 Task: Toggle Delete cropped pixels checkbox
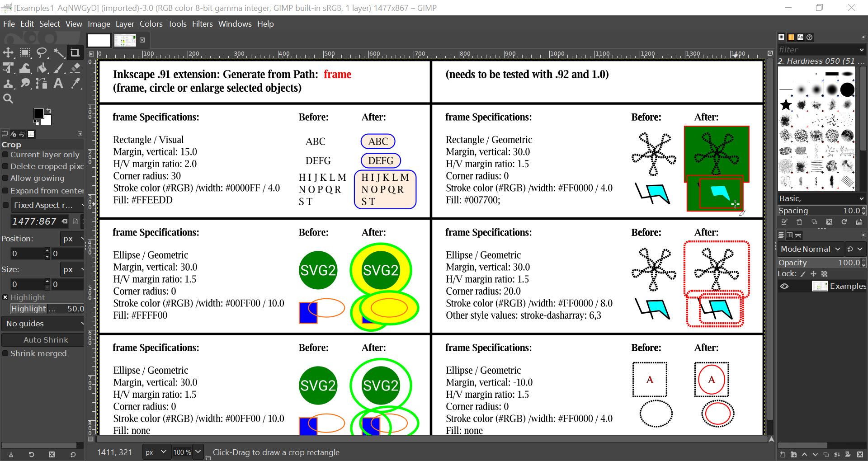5,166
